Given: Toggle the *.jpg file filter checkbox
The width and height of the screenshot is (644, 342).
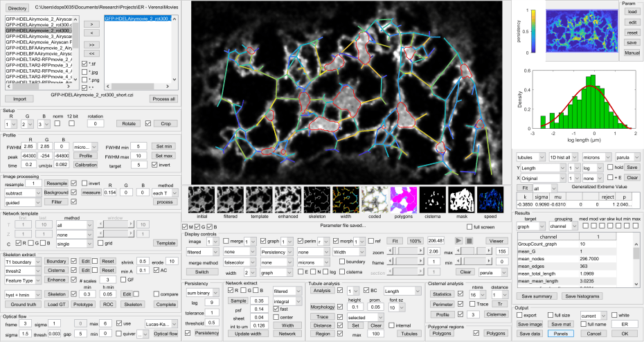Looking at the screenshot, I should click(x=85, y=72).
